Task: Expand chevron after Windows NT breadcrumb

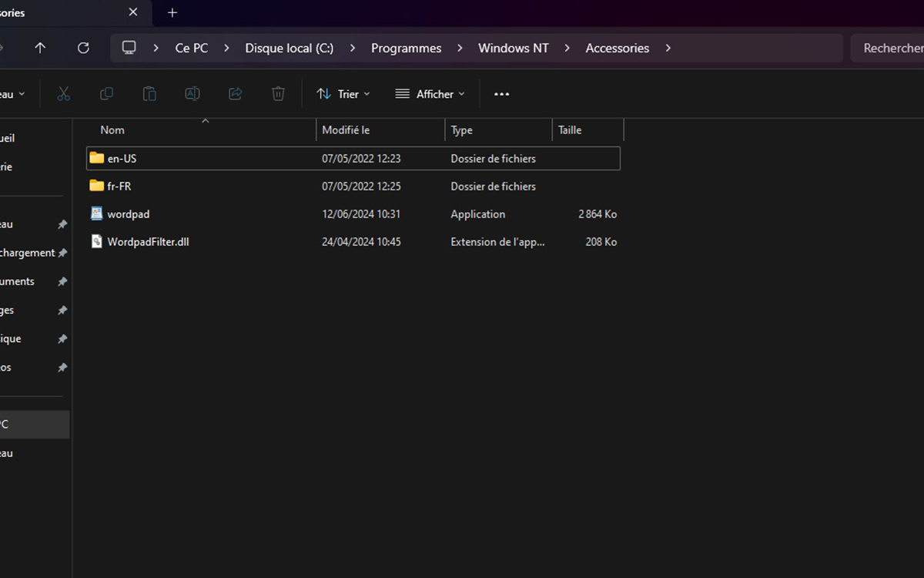Action: 567,48
